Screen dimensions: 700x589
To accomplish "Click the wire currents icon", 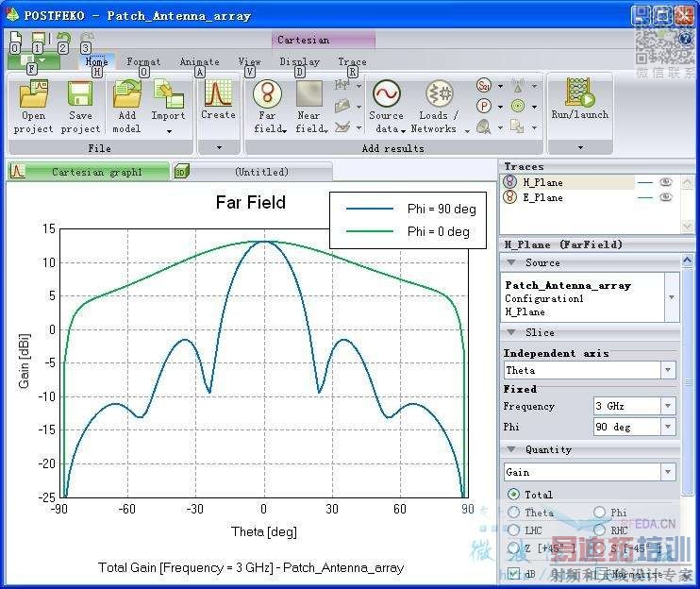I will tap(342, 85).
